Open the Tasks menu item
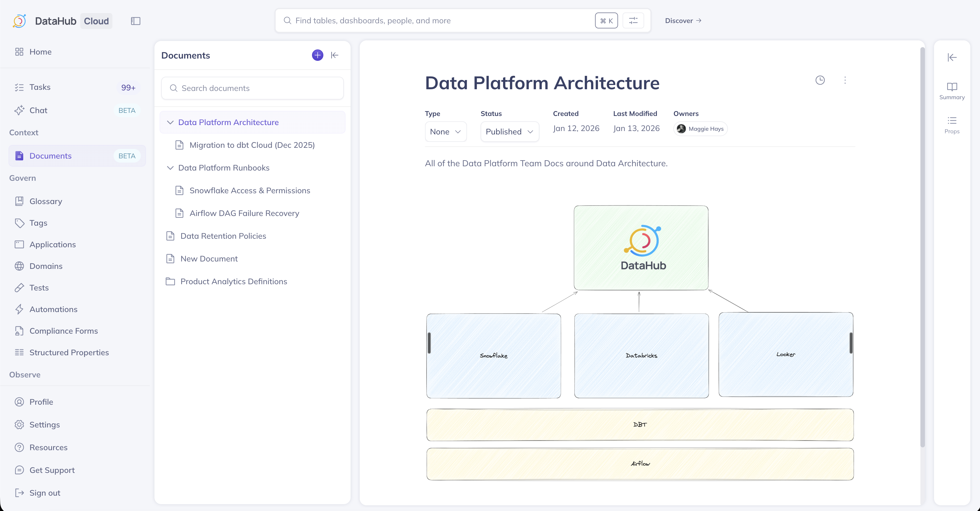The height and width of the screenshot is (511, 980). [x=40, y=87]
